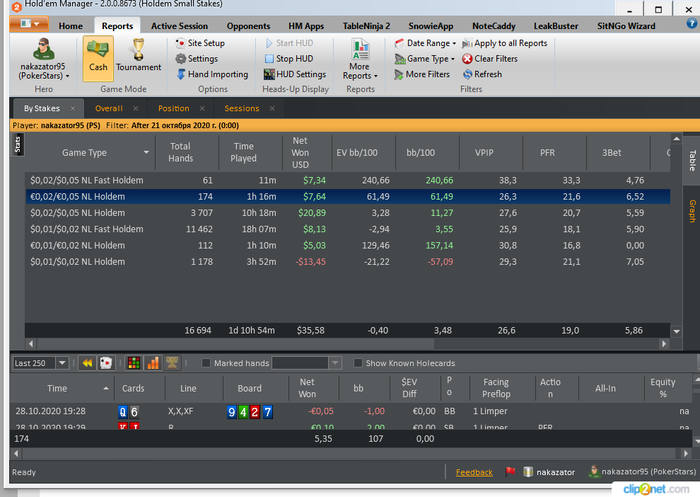Toggle the Marked hands checkbox

pyautogui.click(x=206, y=363)
